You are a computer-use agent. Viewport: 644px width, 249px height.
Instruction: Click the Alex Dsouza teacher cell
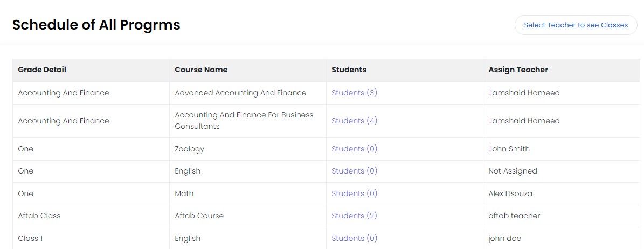pos(510,193)
